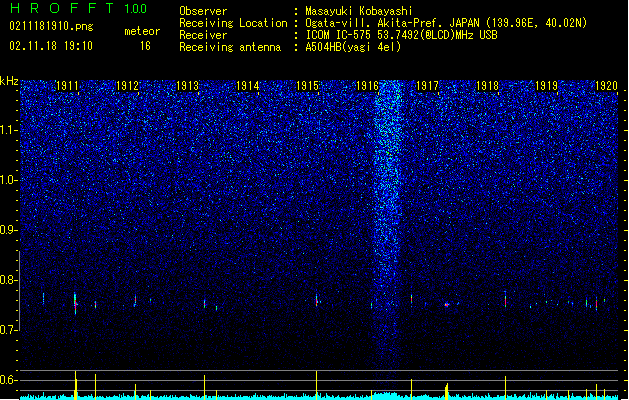
Task: Select the ICOM IC-575 receiver description
Action: (401, 35)
